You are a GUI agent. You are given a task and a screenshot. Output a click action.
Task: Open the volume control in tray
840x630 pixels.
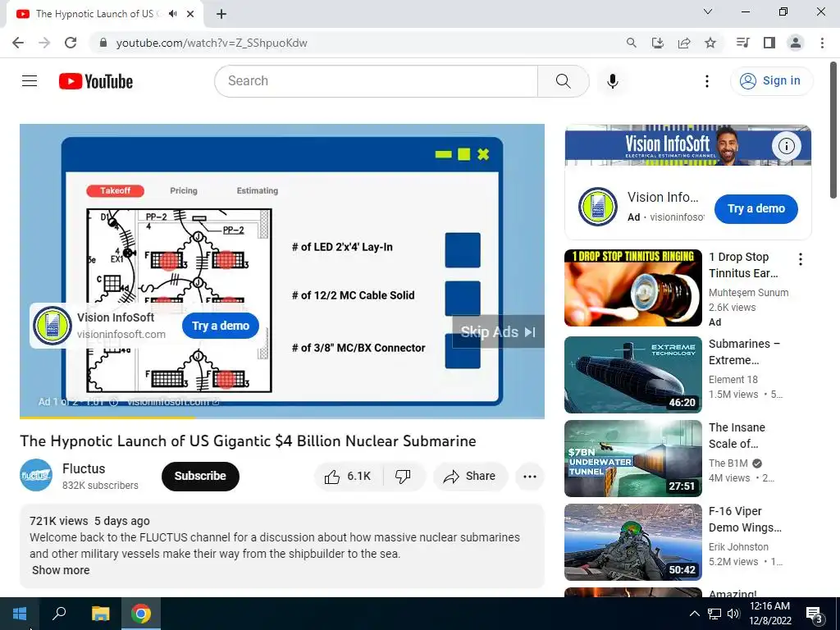[x=733, y=614]
